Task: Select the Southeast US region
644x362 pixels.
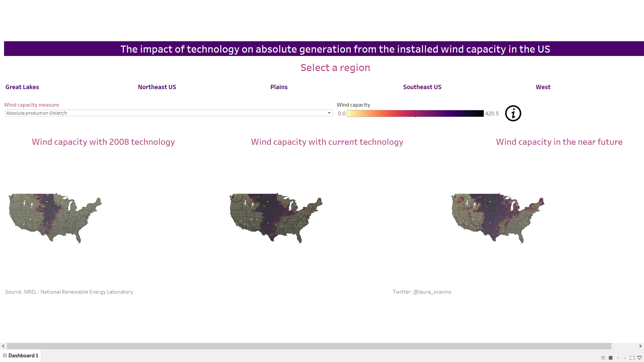Action: point(422,87)
